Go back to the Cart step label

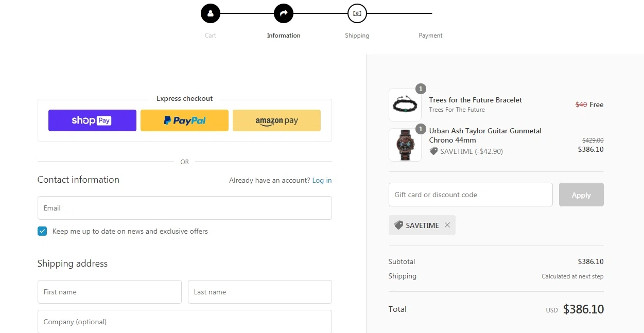pos(210,36)
